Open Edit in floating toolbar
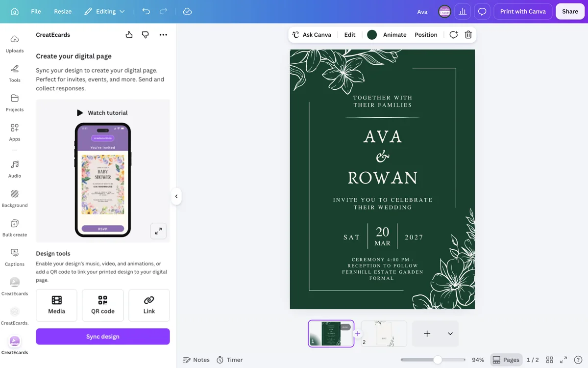Viewport: 588px width, 368px height. click(x=350, y=34)
